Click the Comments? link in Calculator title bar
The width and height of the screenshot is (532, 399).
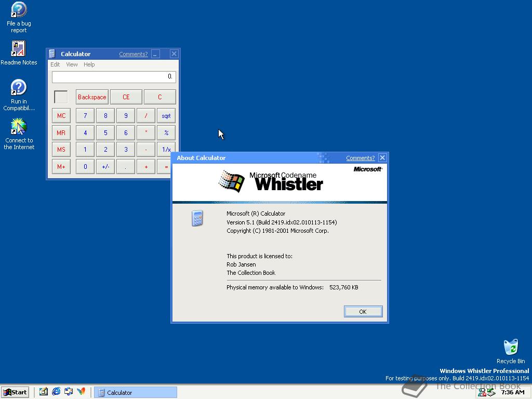(x=134, y=54)
